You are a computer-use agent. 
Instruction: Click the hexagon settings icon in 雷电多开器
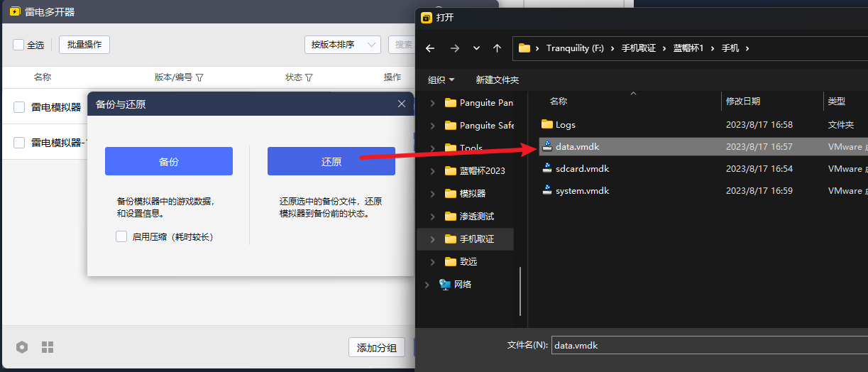click(23, 347)
